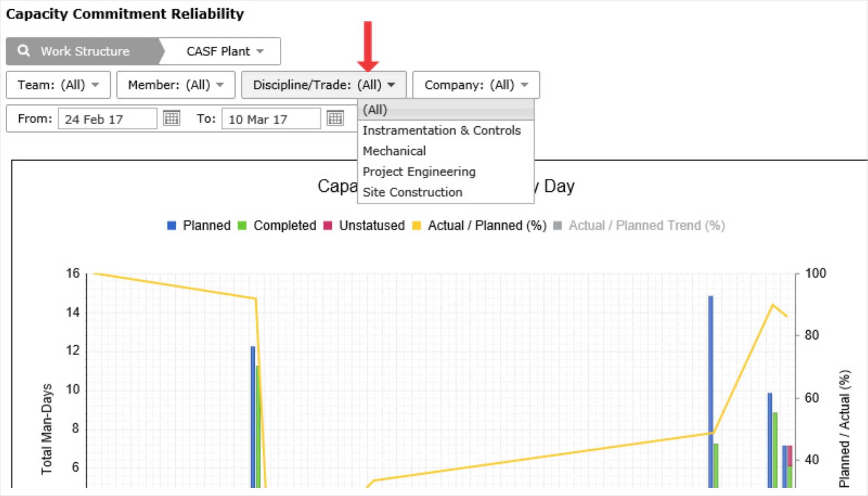The height and width of the screenshot is (496, 868).
Task: Click the Work Structure search magnifier icon
Action: (24, 51)
